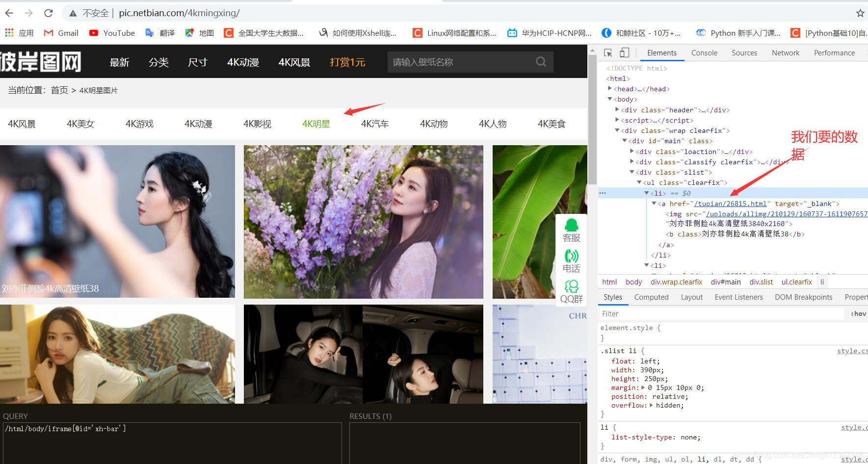The height and width of the screenshot is (464, 868).
Task: Collapse the ul class clearfix node
Action: click(x=639, y=182)
